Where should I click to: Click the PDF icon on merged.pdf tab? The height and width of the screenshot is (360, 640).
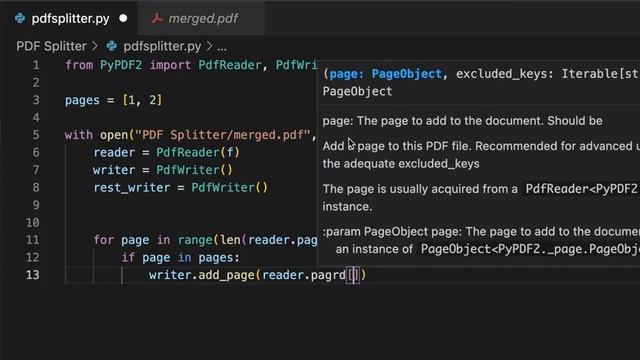tap(157, 18)
